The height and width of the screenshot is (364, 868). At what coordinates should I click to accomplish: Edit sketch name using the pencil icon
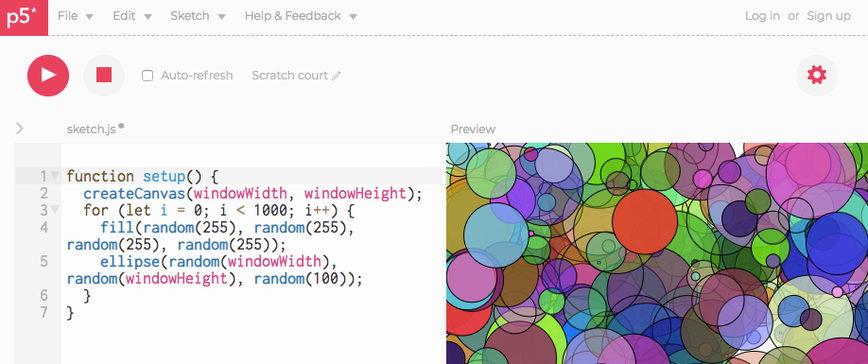tap(336, 76)
